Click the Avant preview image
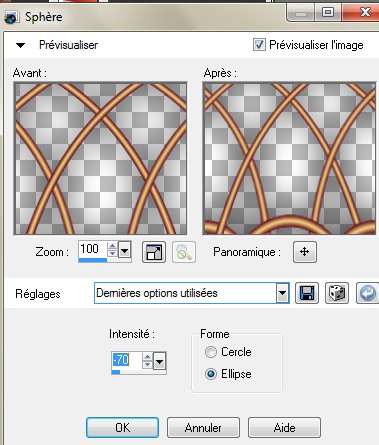The height and width of the screenshot is (445, 379). (100, 158)
